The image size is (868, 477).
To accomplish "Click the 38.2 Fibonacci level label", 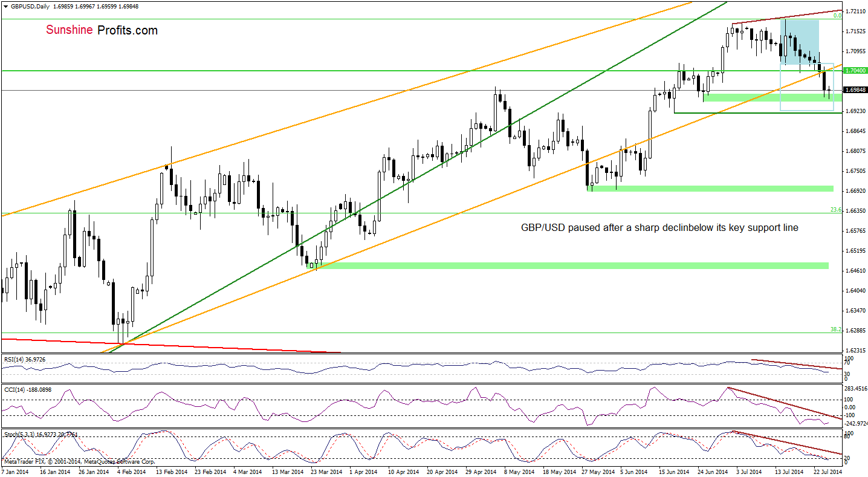I will pos(836,329).
